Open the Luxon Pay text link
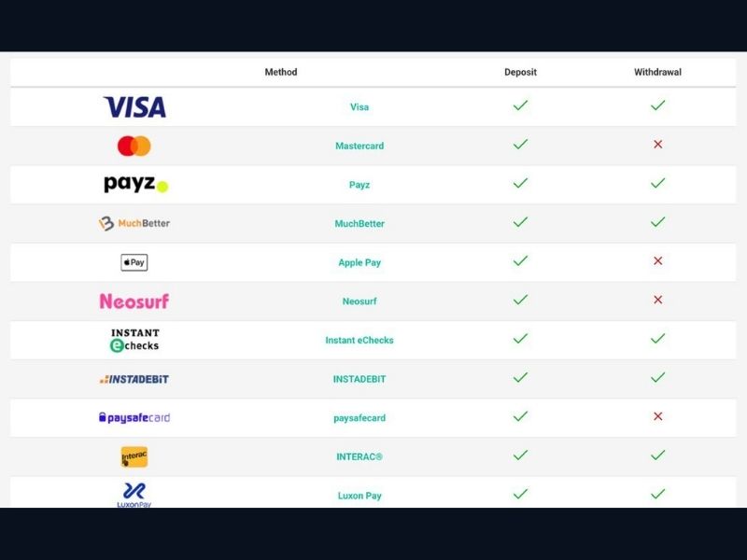 click(x=359, y=496)
